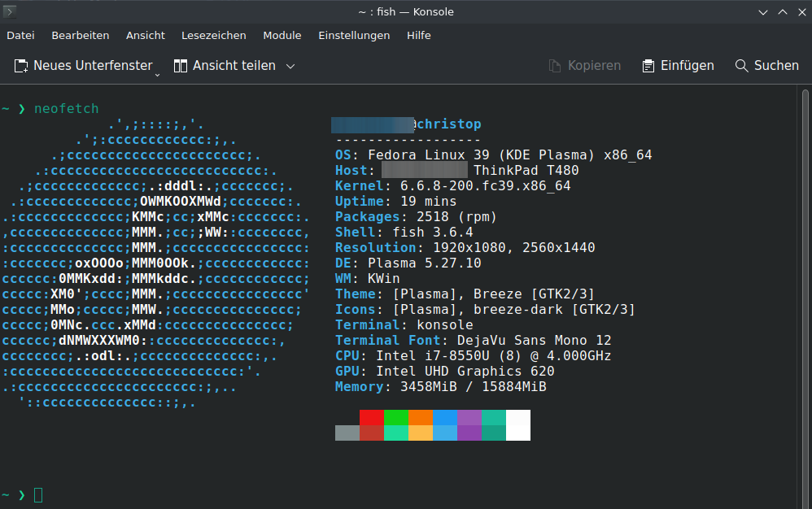Click the new tab icon beside Neues Unterfenster
This screenshot has width=812, height=509.
21,66
